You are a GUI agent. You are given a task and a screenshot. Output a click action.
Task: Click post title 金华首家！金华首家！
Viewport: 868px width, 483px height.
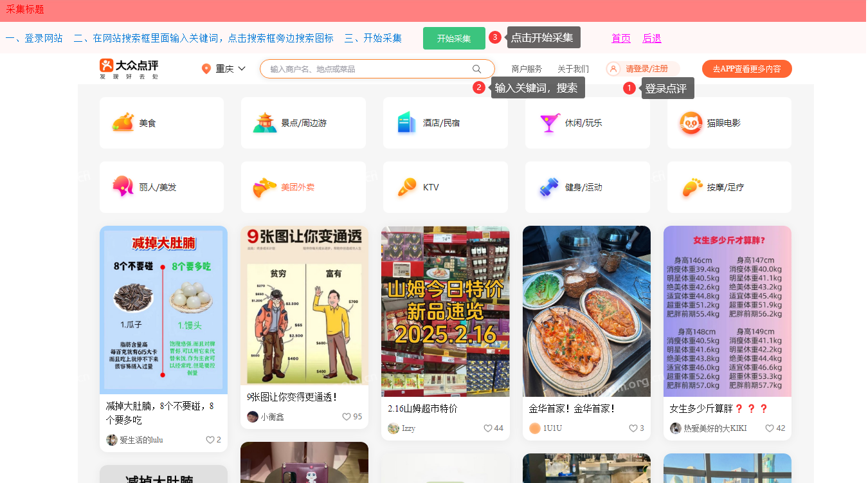click(x=572, y=408)
